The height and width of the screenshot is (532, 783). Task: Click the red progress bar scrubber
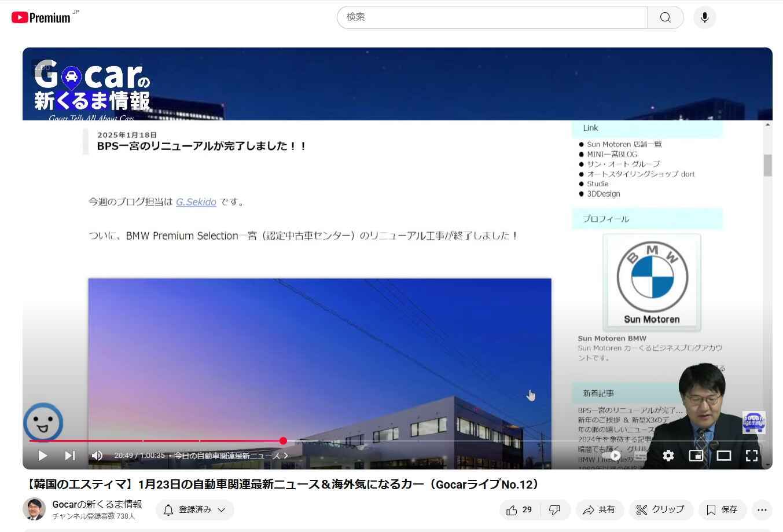(x=283, y=441)
